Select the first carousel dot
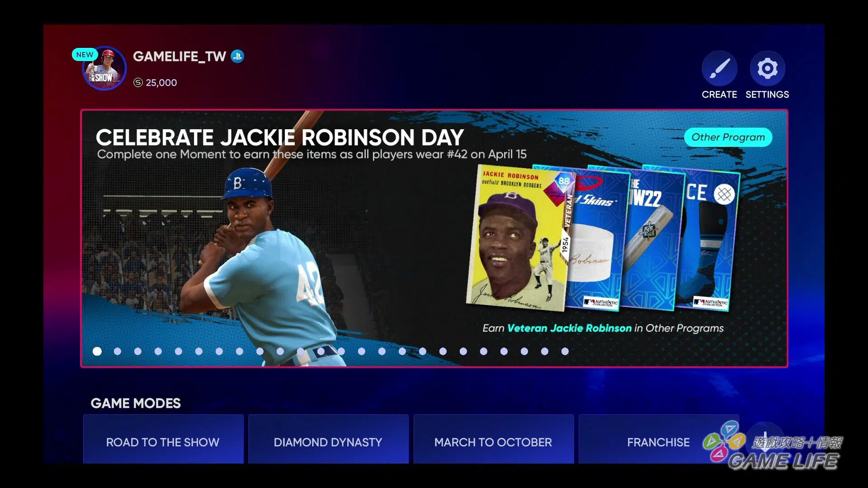The image size is (868, 488). (97, 351)
